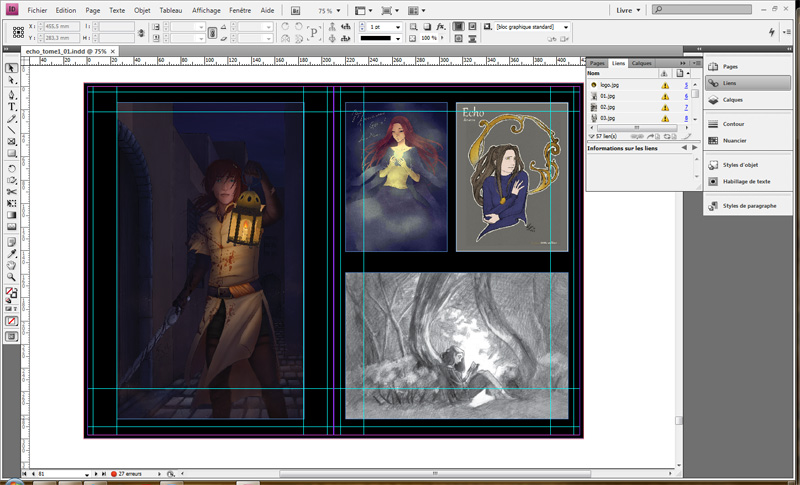Toggle the apply none color button

(x=11, y=321)
